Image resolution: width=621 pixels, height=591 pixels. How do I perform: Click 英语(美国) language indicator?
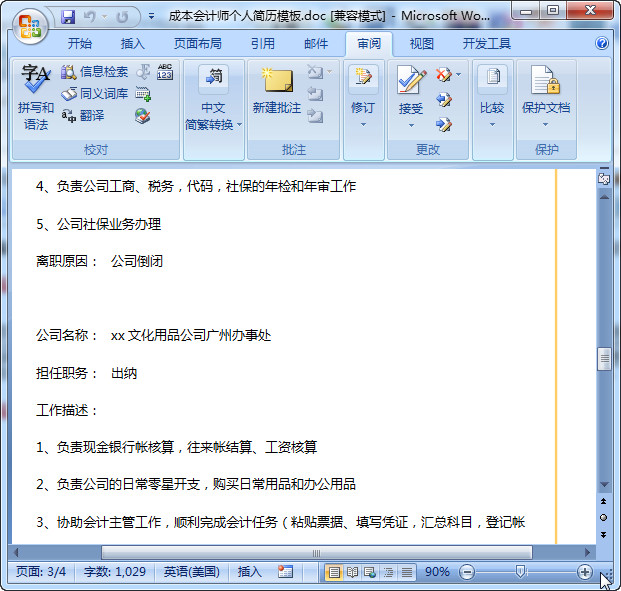click(192, 572)
